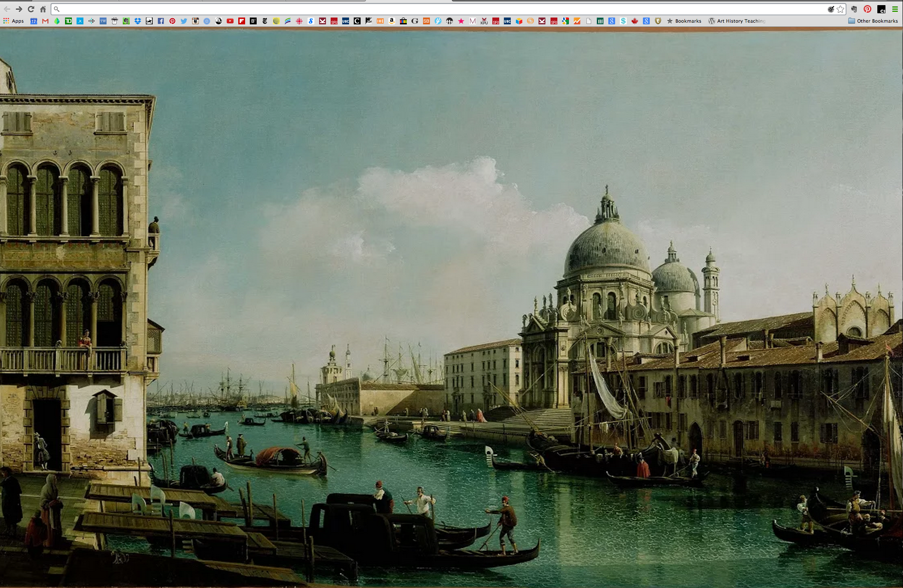Image resolution: width=903 pixels, height=588 pixels.
Task: Open the TD bank bookmark
Action: pos(68,21)
